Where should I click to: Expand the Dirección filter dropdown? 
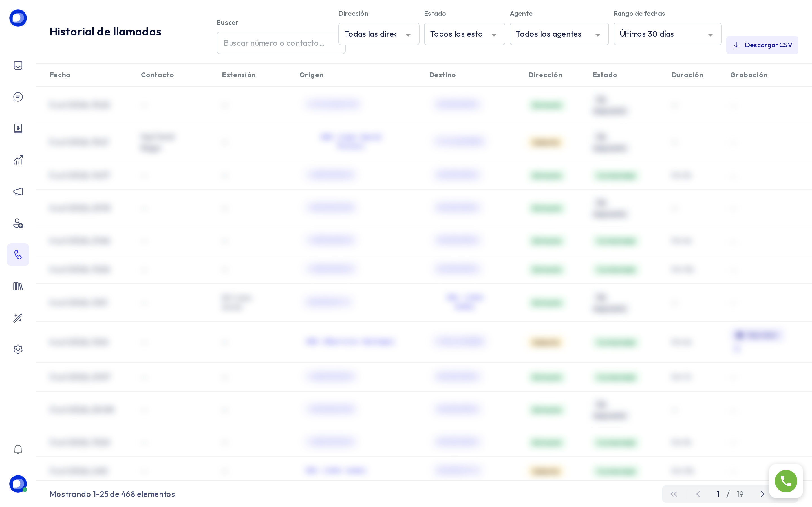(x=378, y=34)
